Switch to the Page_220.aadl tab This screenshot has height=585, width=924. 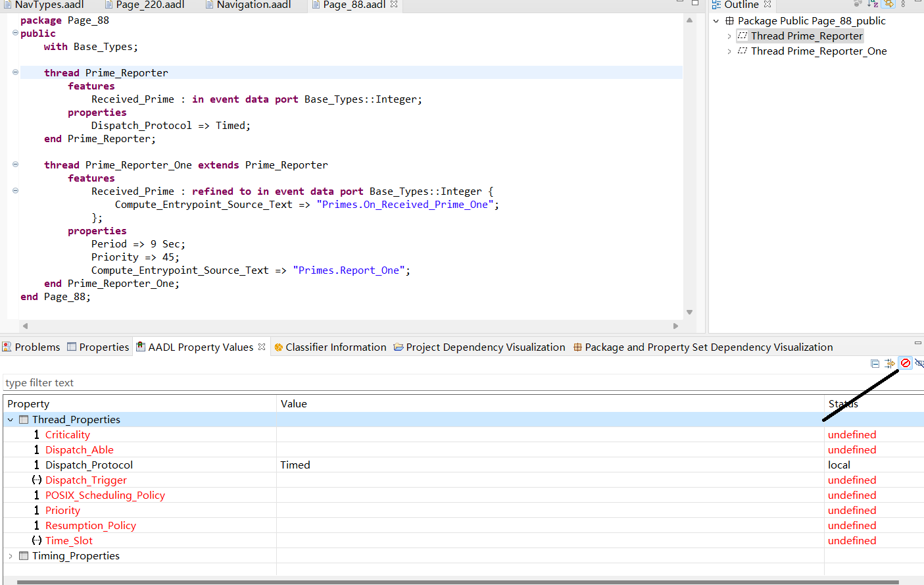tap(145, 5)
